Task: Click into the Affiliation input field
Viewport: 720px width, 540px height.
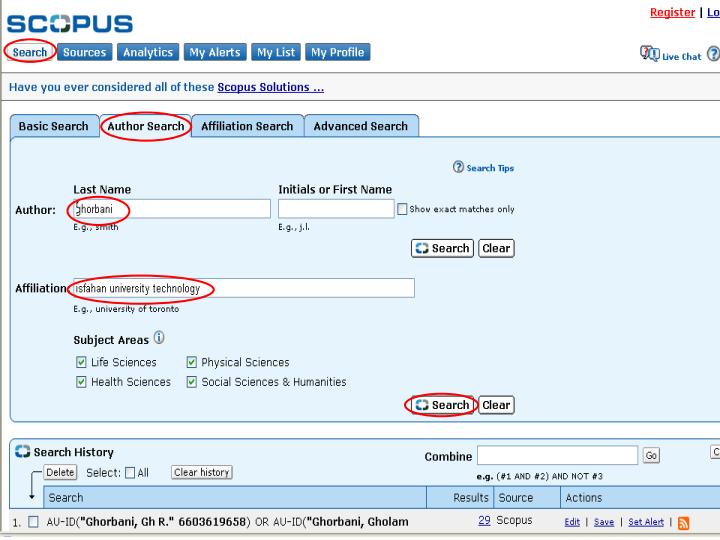Action: [x=244, y=288]
